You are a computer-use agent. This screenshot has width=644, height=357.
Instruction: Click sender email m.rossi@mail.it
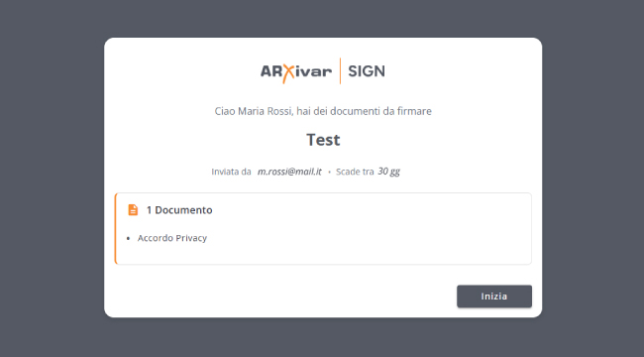click(x=289, y=172)
